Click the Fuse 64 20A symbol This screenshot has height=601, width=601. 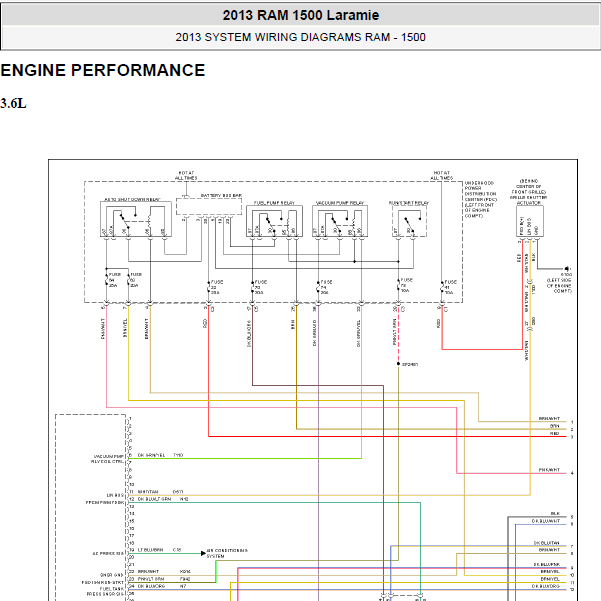(107, 280)
